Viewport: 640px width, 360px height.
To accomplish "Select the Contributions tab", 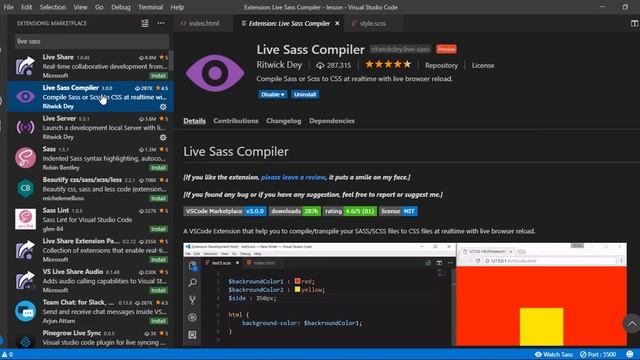I will pos(236,121).
